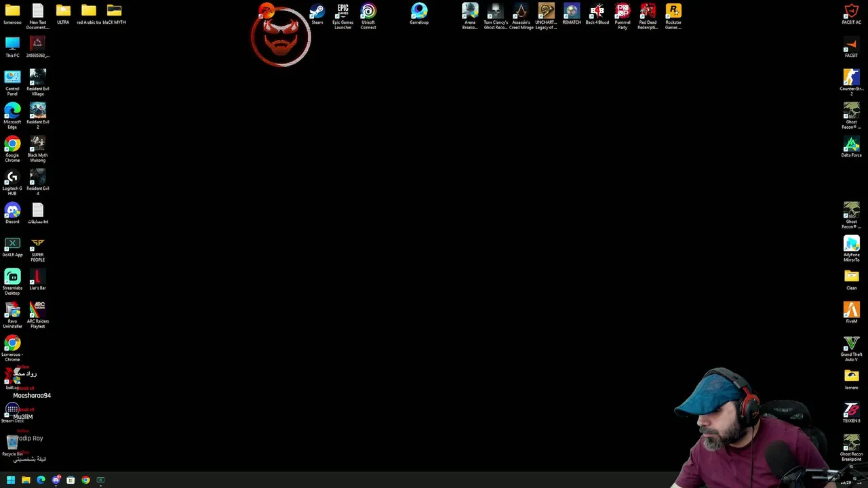Switch to Chrome from the taskbar
Viewport: 868px width, 488px height.
point(85,480)
